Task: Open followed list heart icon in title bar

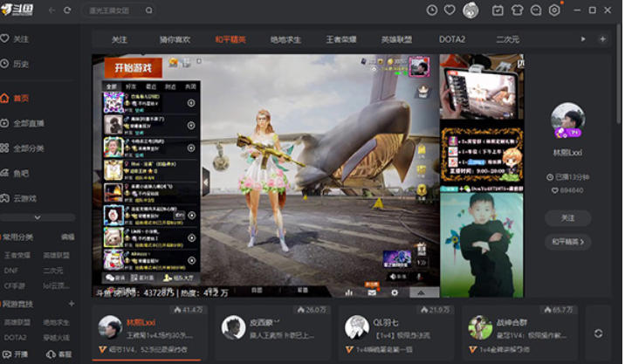Action: pos(450,10)
